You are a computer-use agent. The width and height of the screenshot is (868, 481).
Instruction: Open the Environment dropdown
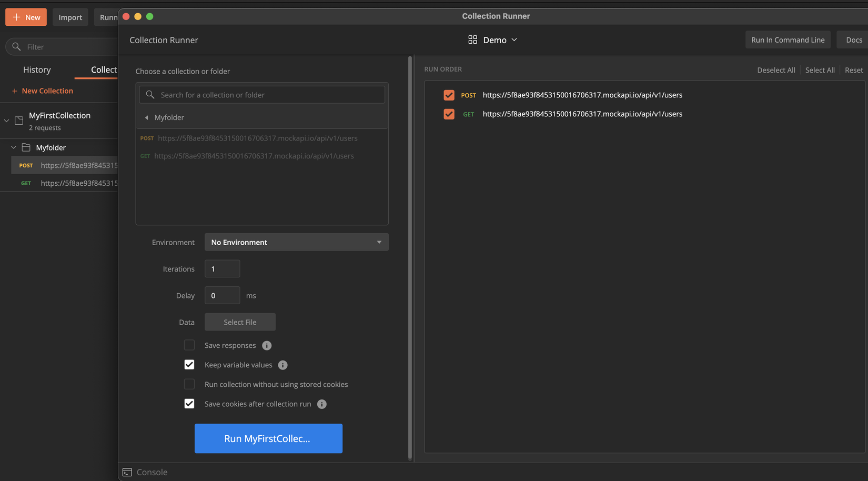[296, 242]
